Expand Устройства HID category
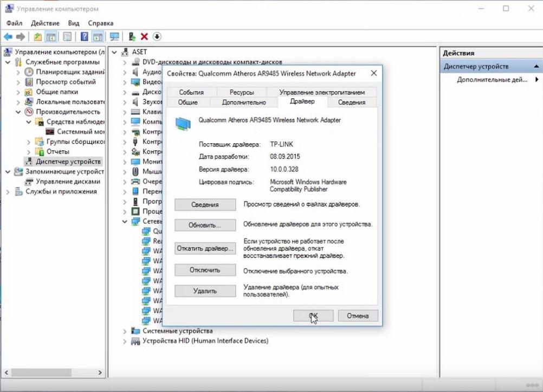Viewport: 543px width, 392px height. pos(125,341)
